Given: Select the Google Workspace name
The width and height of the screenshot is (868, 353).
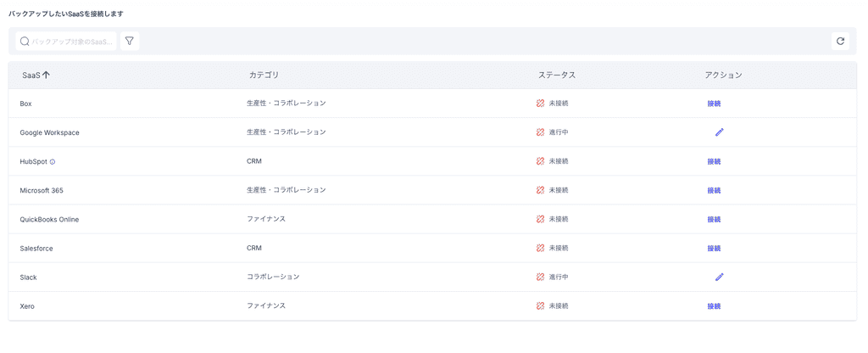Looking at the screenshot, I should click(x=49, y=133).
